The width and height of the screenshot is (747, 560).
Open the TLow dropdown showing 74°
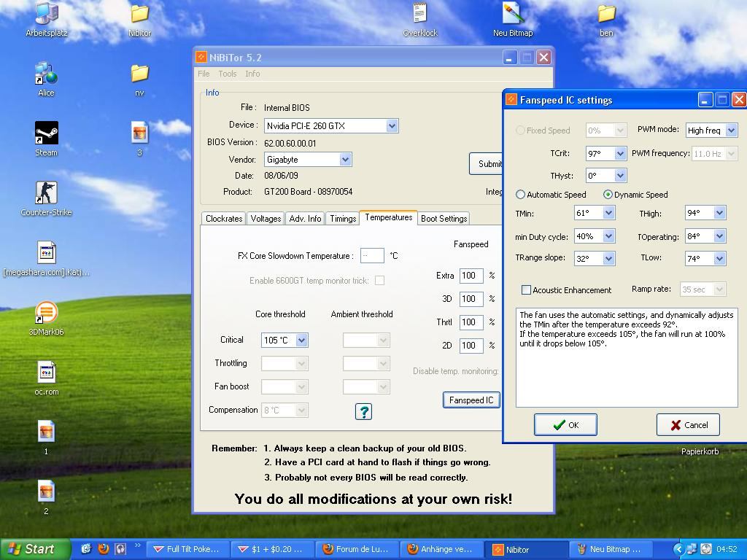click(705, 258)
